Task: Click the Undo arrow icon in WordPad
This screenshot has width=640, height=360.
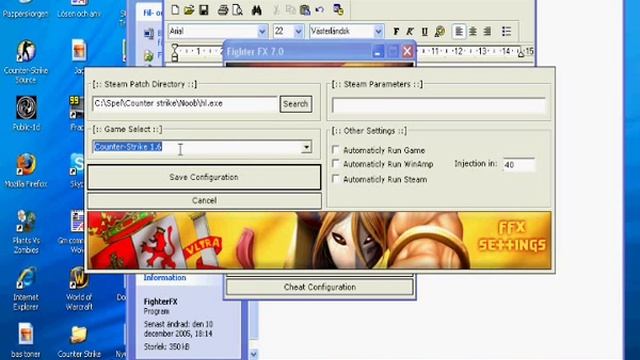Action: click(x=320, y=10)
